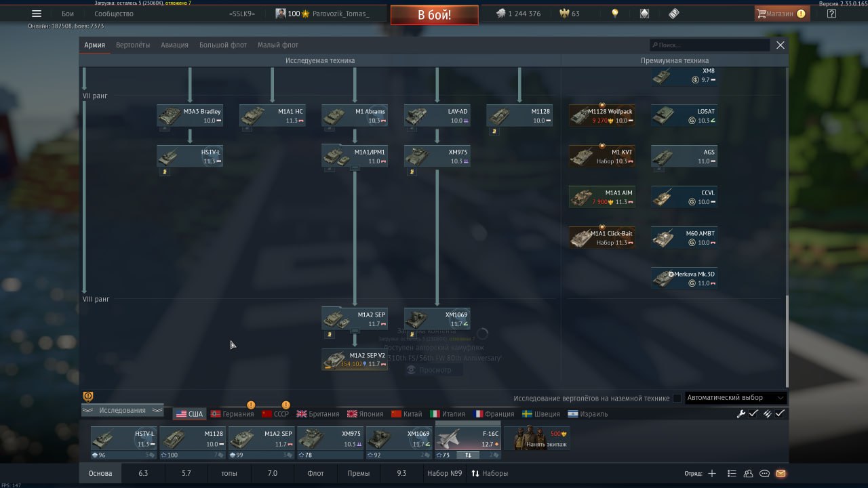Click the Поиск search field
868x488 pixels.
709,45
